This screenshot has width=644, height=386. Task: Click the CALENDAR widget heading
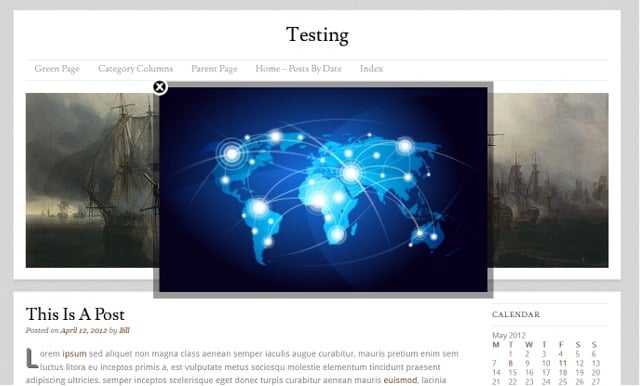pos(516,315)
